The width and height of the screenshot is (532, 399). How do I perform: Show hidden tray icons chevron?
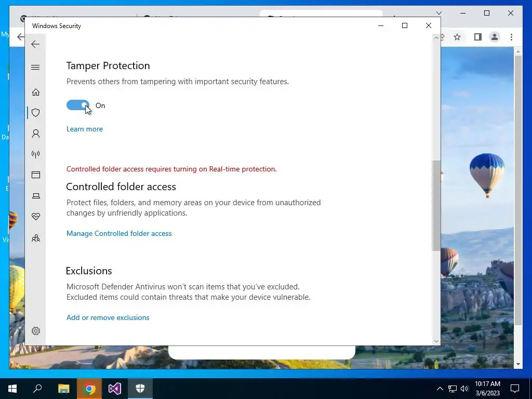(440, 389)
